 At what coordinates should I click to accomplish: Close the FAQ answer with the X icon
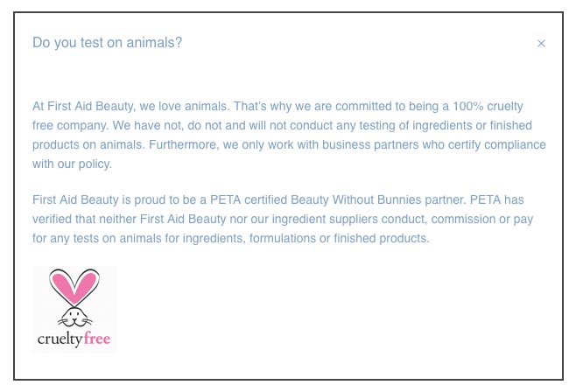541,43
